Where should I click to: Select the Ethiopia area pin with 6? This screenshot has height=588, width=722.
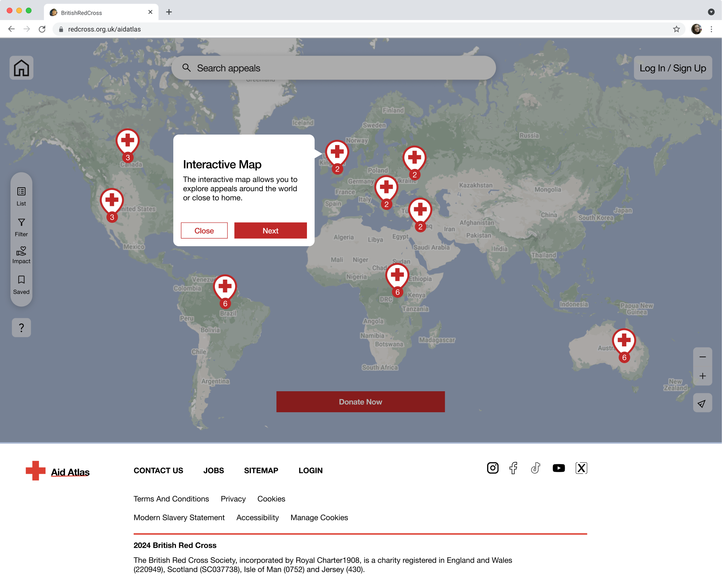(x=397, y=280)
